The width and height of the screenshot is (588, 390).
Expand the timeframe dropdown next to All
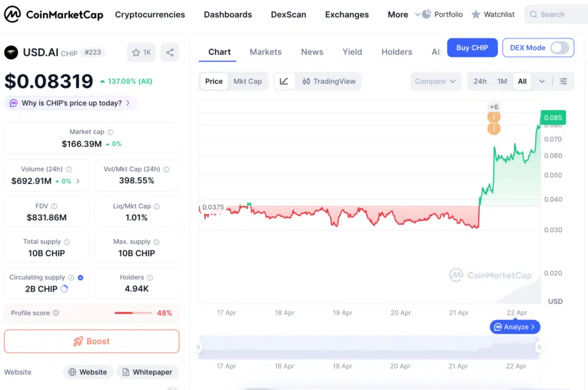(x=541, y=81)
